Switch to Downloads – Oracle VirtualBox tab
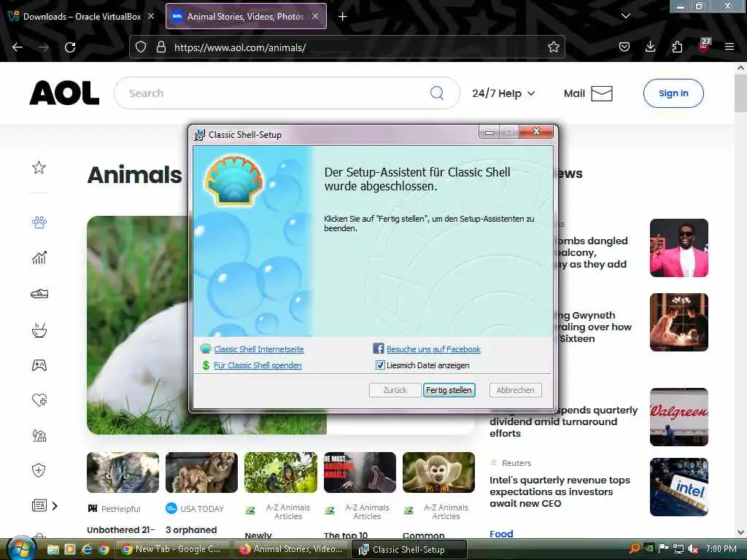This screenshot has width=747, height=560. click(x=82, y=16)
